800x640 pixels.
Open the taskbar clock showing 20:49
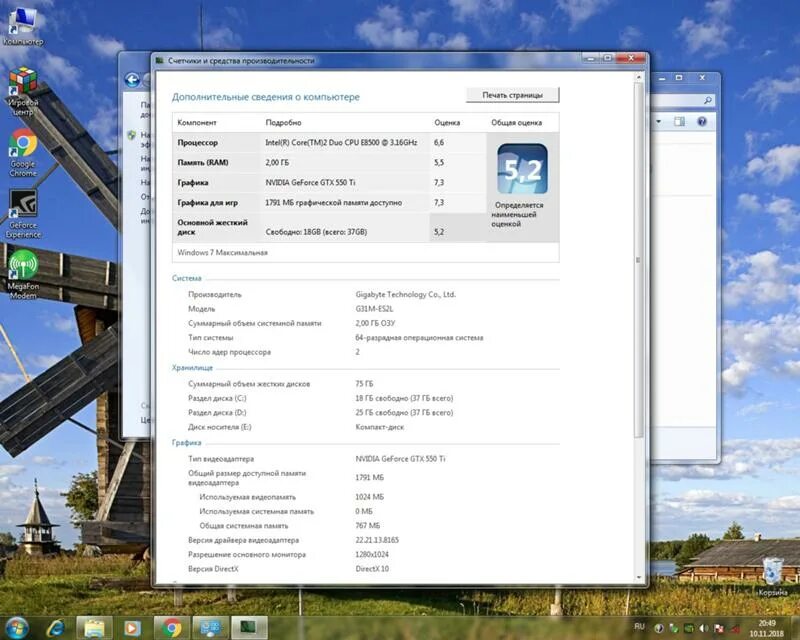766,628
